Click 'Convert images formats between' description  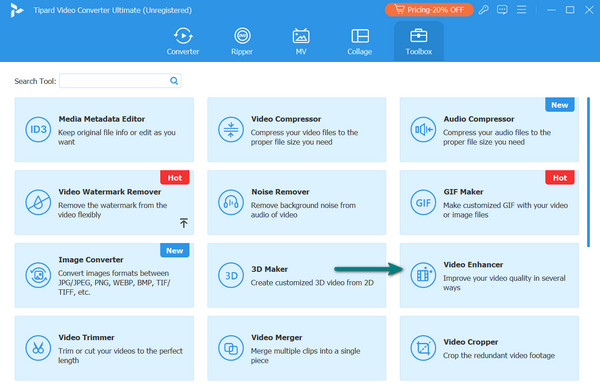click(113, 273)
